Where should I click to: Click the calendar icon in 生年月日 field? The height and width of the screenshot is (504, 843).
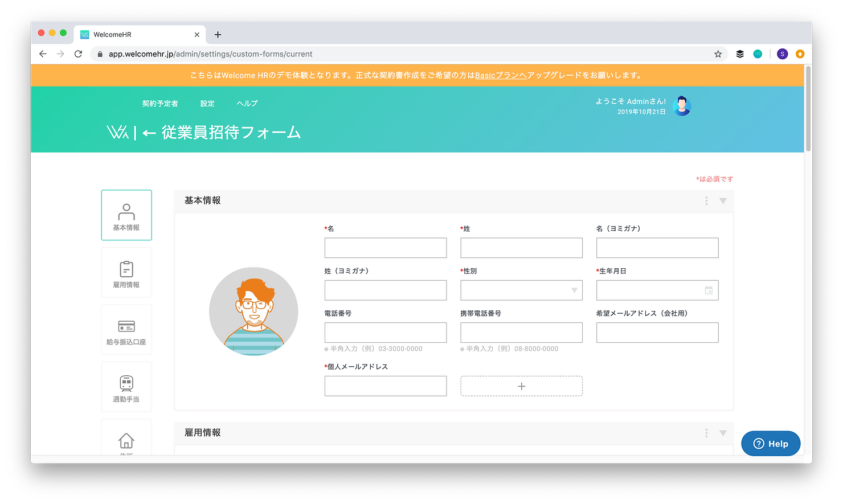(x=709, y=290)
